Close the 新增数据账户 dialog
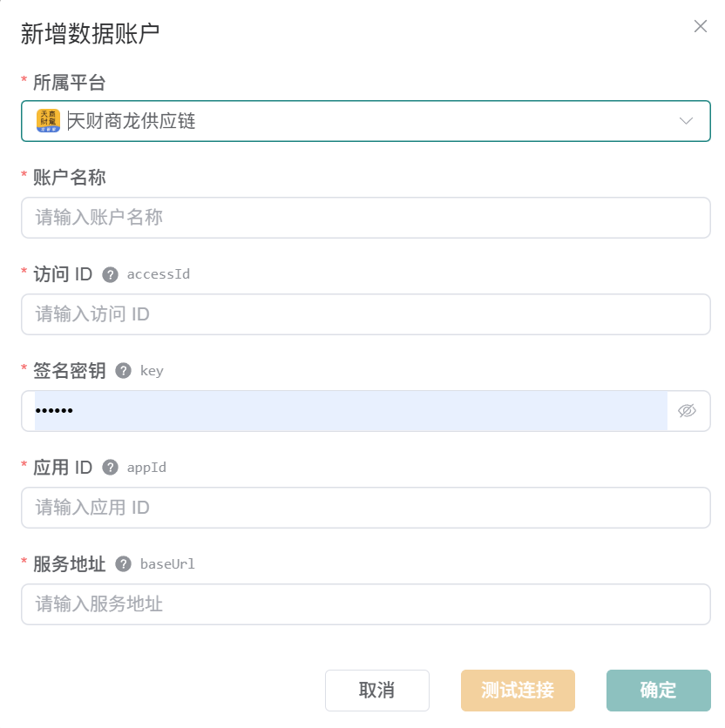The image size is (725, 728). (701, 26)
